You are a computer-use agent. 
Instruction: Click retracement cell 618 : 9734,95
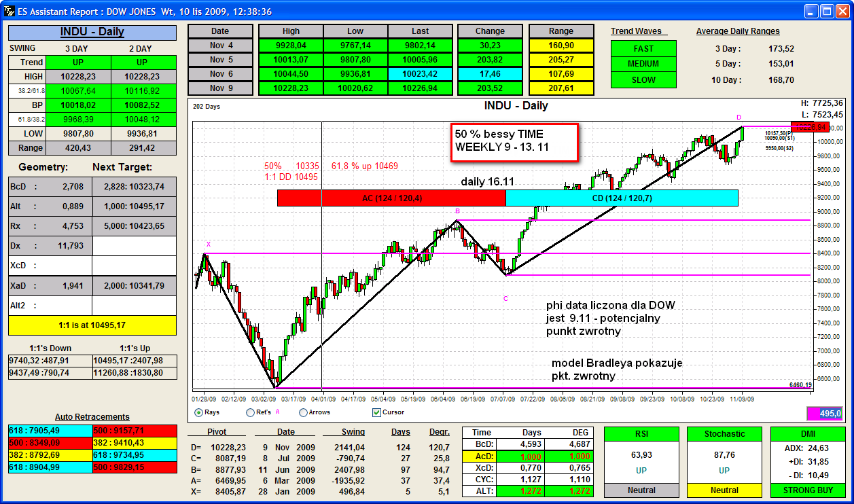[x=134, y=455]
